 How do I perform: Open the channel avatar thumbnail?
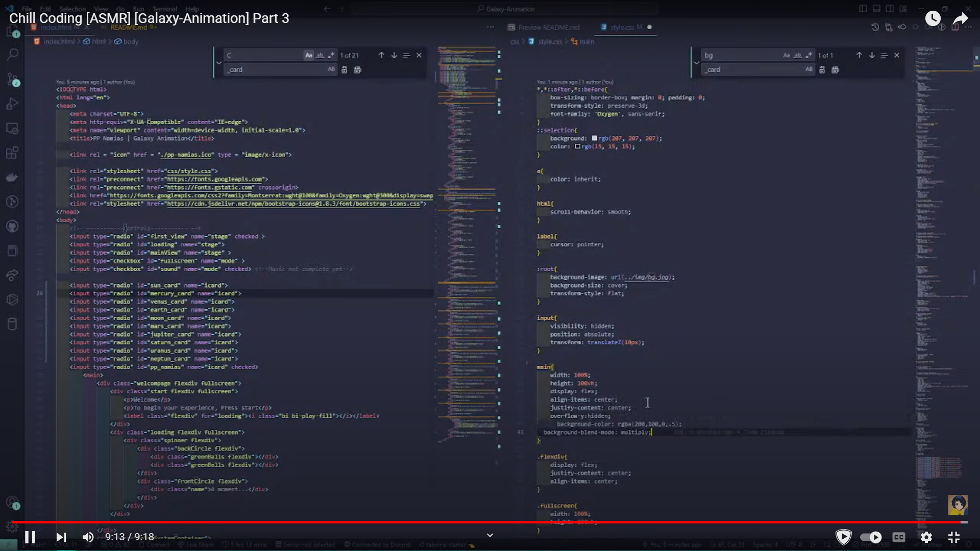pos(958,505)
